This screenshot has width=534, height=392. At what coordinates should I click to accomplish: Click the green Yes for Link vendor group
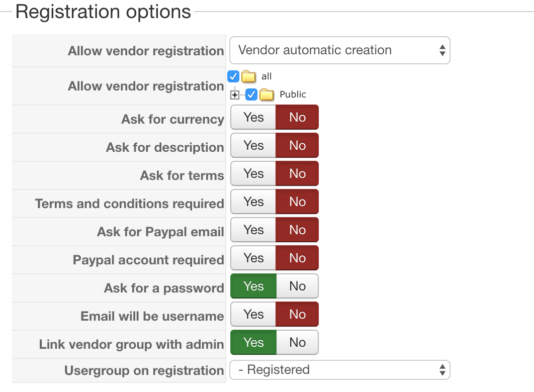coord(253,342)
